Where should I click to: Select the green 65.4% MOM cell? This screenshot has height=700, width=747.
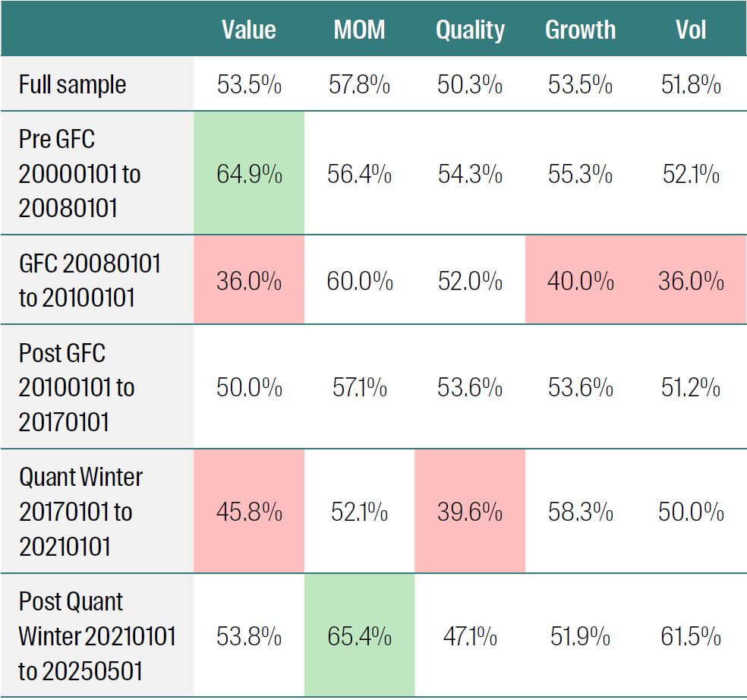coord(359,636)
